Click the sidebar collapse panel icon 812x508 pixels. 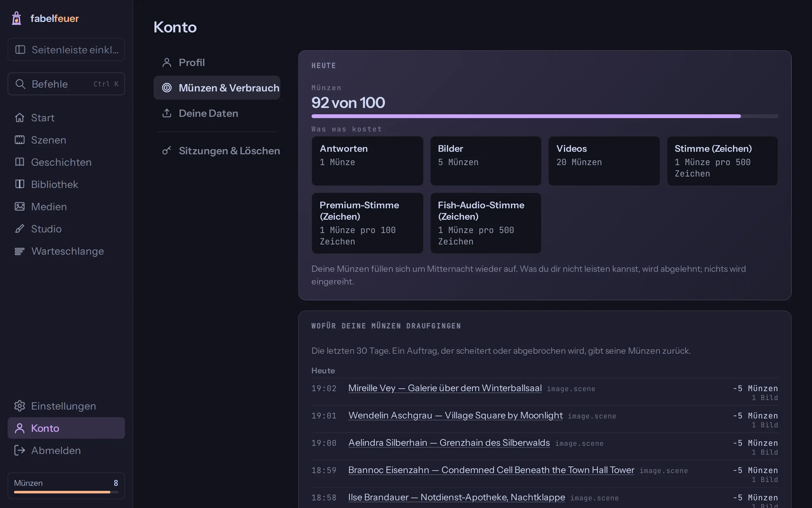coord(20,50)
